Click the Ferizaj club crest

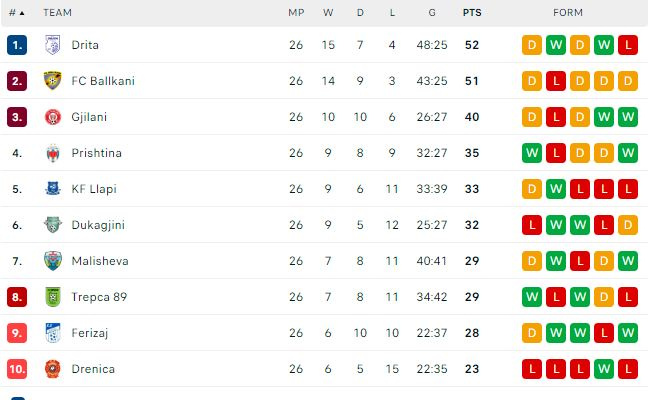(53, 333)
